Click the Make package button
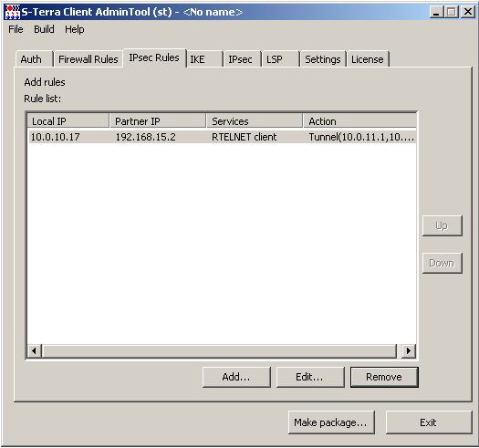This screenshot has height=448, width=479. click(331, 422)
